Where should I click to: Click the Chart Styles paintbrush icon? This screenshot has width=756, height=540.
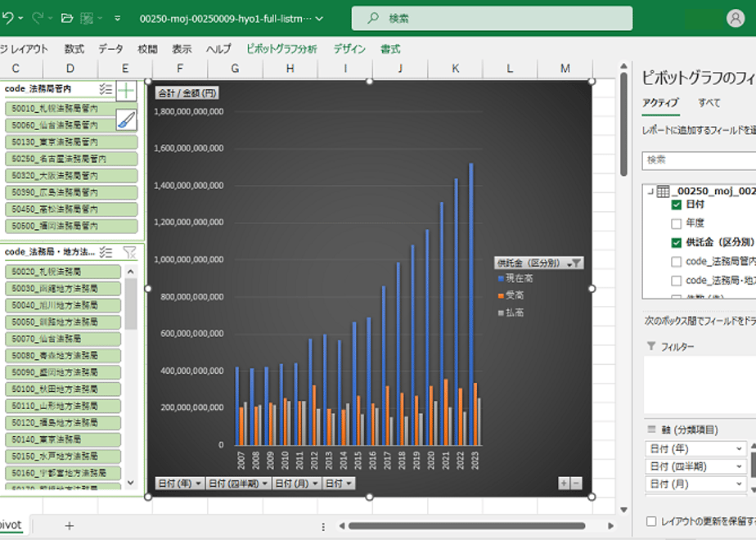[x=126, y=120]
